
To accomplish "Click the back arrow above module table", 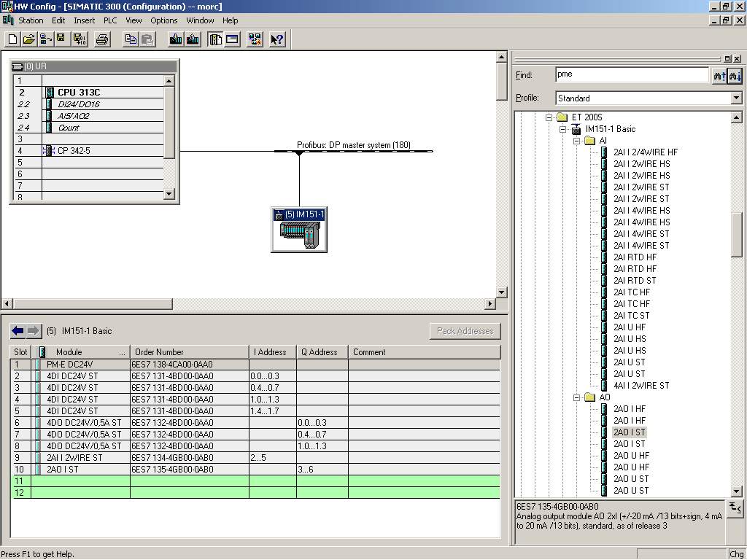I will pyautogui.click(x=18, y=331).
